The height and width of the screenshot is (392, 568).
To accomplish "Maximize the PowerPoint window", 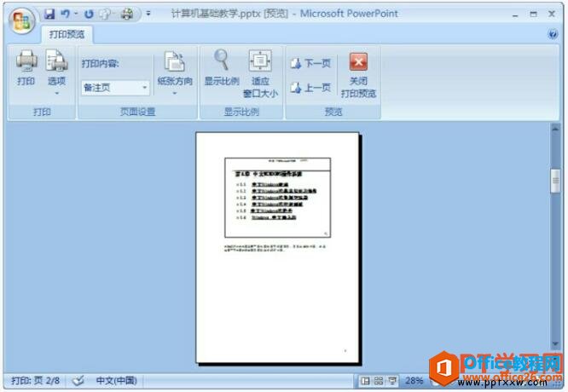I will click(533, 14).
